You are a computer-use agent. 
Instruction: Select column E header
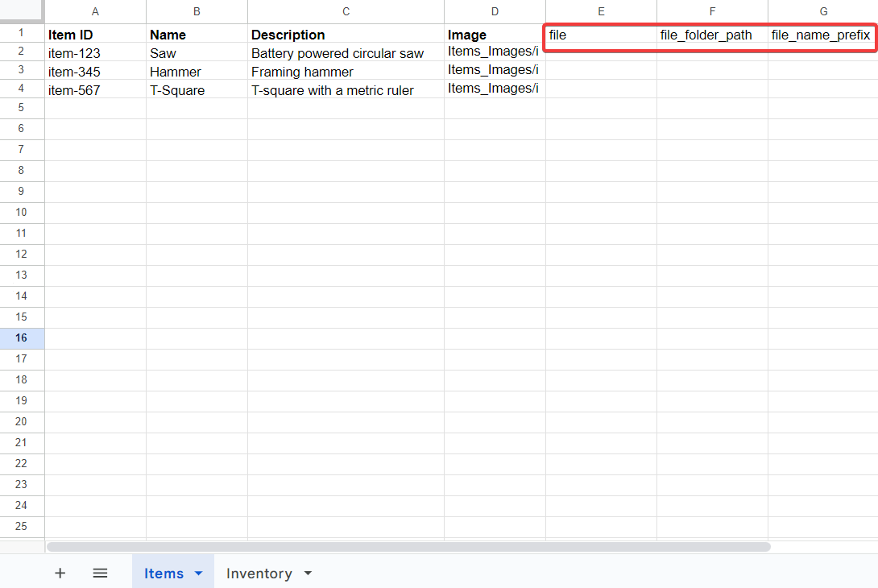click(x=601, y=11)
